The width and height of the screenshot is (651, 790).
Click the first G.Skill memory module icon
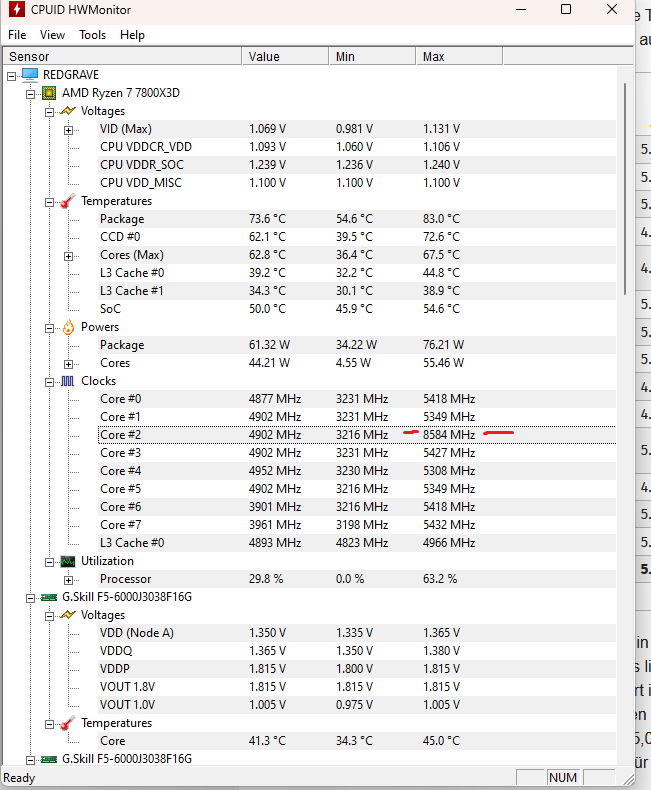coord(49,597)
